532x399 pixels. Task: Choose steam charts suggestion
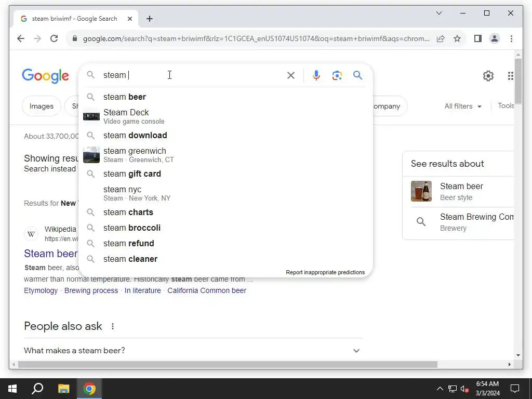(x=225, y=212)
